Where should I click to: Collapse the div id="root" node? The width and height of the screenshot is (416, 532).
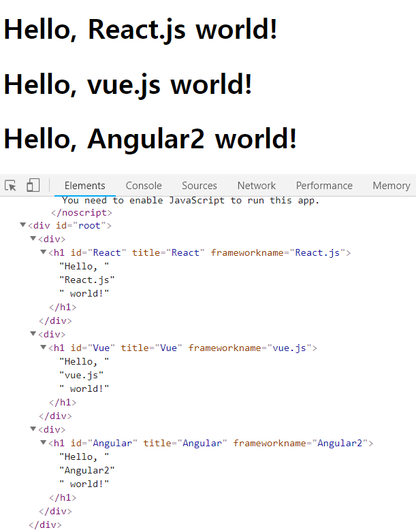(22, 225)
